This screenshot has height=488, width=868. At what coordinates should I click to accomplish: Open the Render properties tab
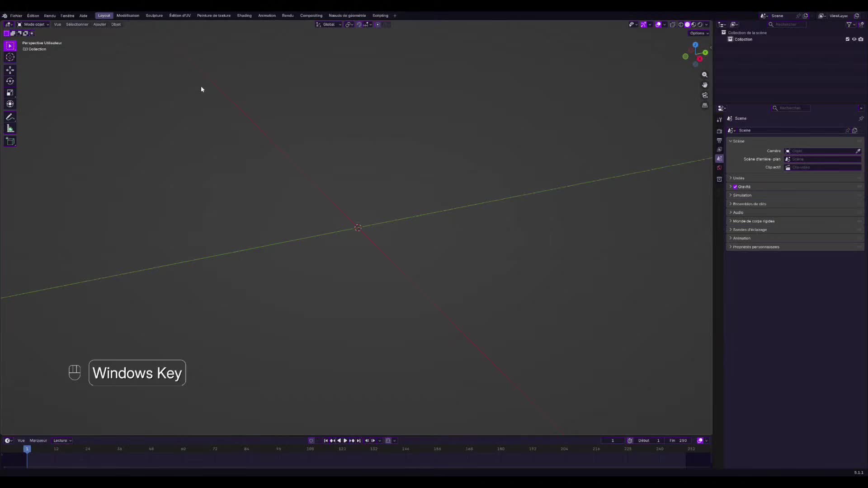pyautogui.click(x=719, y=131)
